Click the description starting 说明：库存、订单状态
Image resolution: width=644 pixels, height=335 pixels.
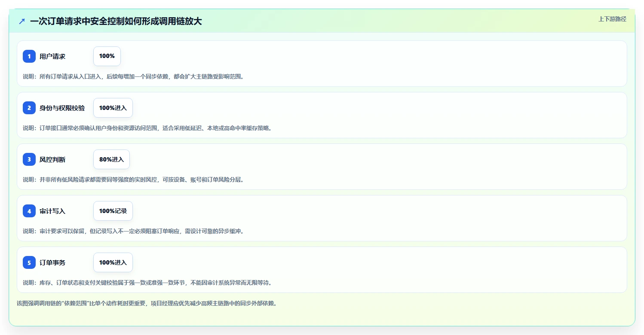pyautogui.click(x=147, y=283)
